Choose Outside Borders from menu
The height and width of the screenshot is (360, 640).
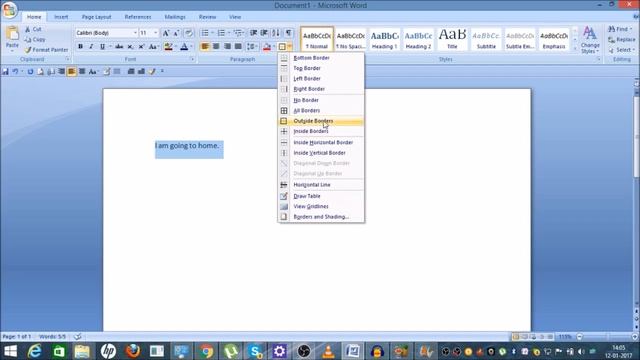click(x=321, y=121)
